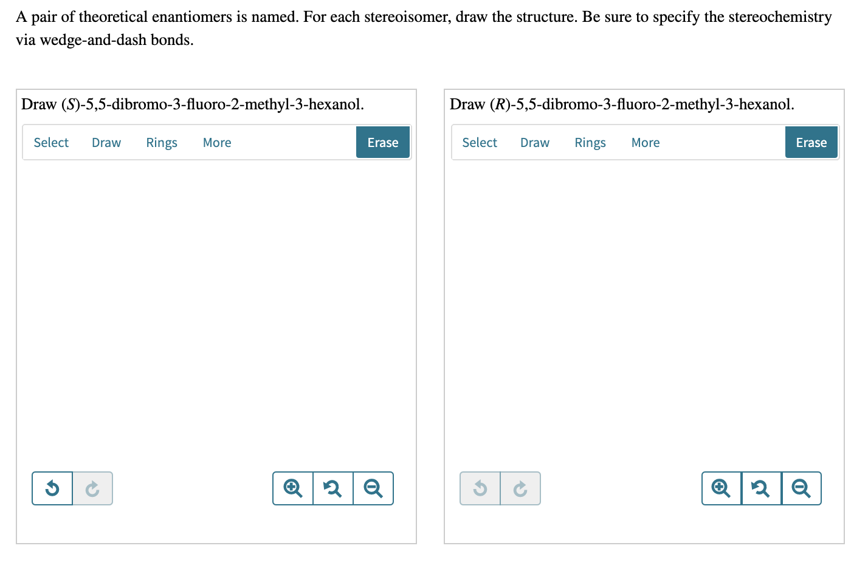Click the redo icon in the S-enantiomer sketcher
The width and height of the screenshot is (868, 588).
[x=92, y=488]
